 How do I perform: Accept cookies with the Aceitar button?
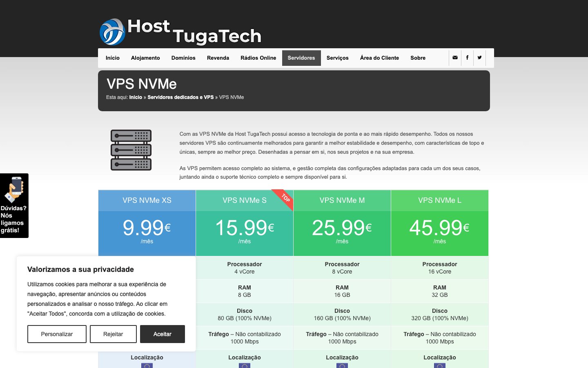click(163, 334)
